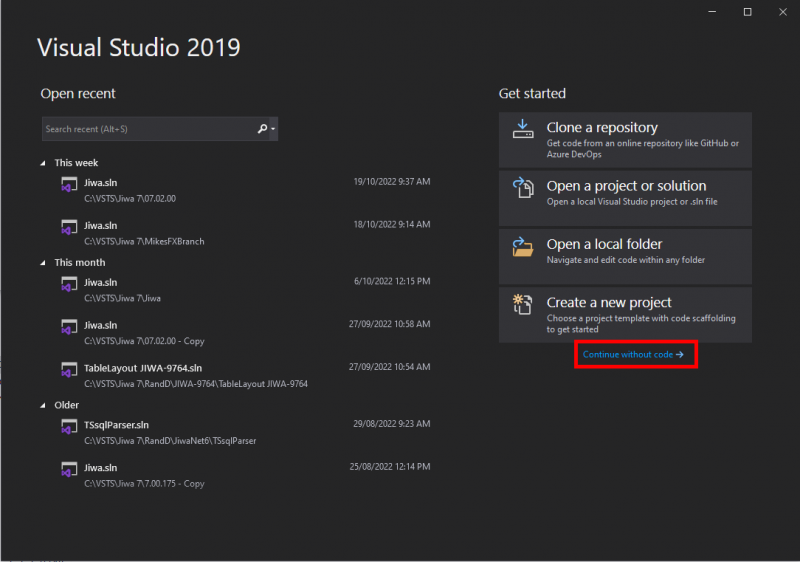Click the search magnifier icon in recent search
The image size is (800, 562).
[262, 129]
